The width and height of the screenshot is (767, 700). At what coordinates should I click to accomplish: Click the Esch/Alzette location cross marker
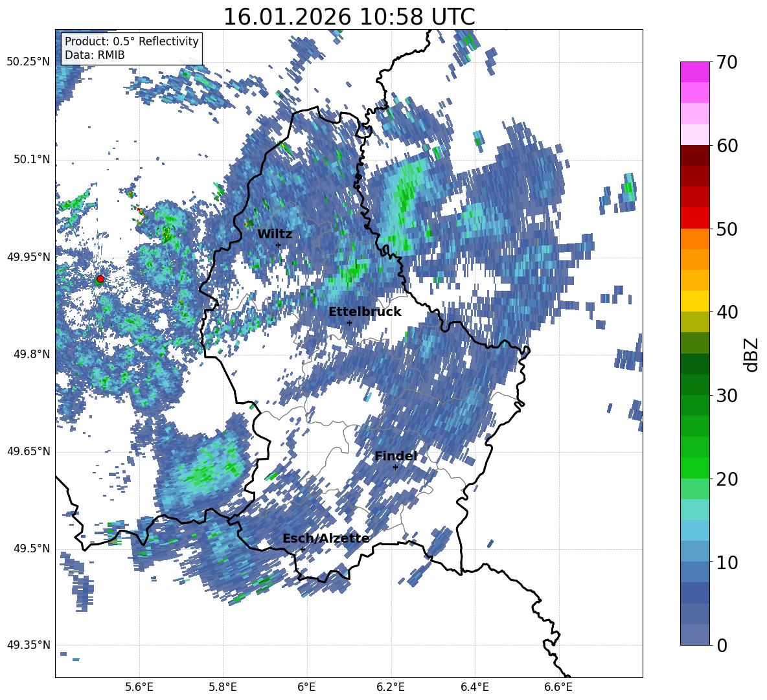(x=303, y=549)
